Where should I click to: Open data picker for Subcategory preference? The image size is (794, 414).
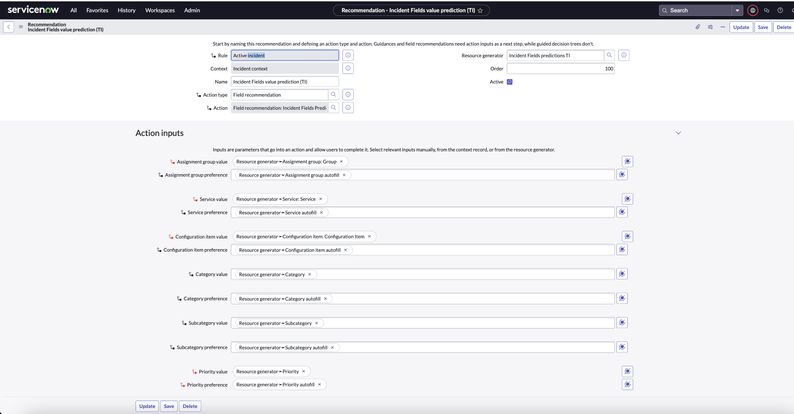coord(622,347)
